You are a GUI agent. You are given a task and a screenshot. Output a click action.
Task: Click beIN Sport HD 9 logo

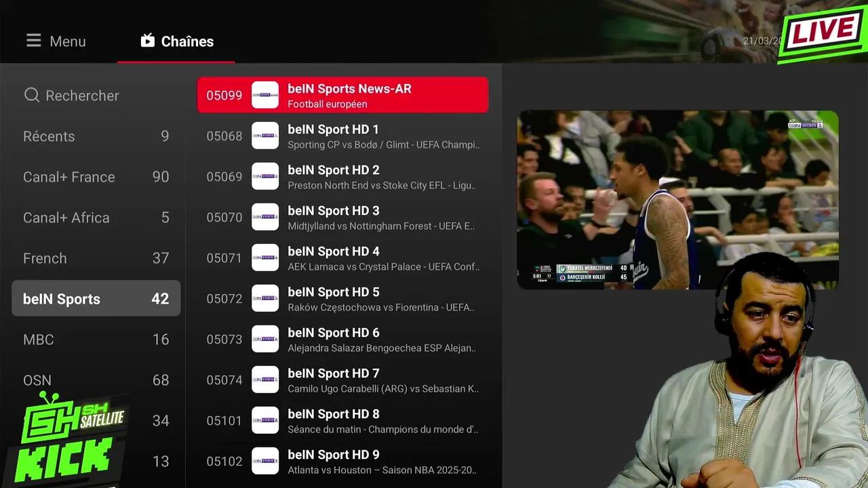(265, 461)
